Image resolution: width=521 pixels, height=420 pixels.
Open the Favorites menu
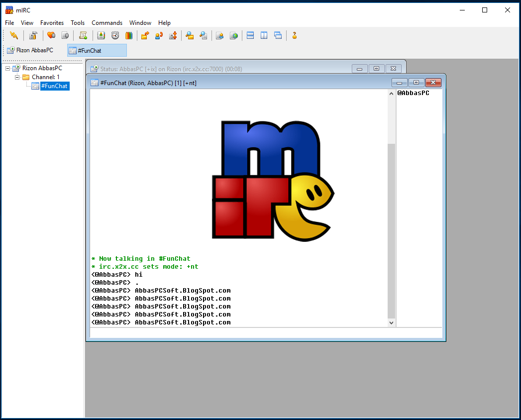click(52, 22)
